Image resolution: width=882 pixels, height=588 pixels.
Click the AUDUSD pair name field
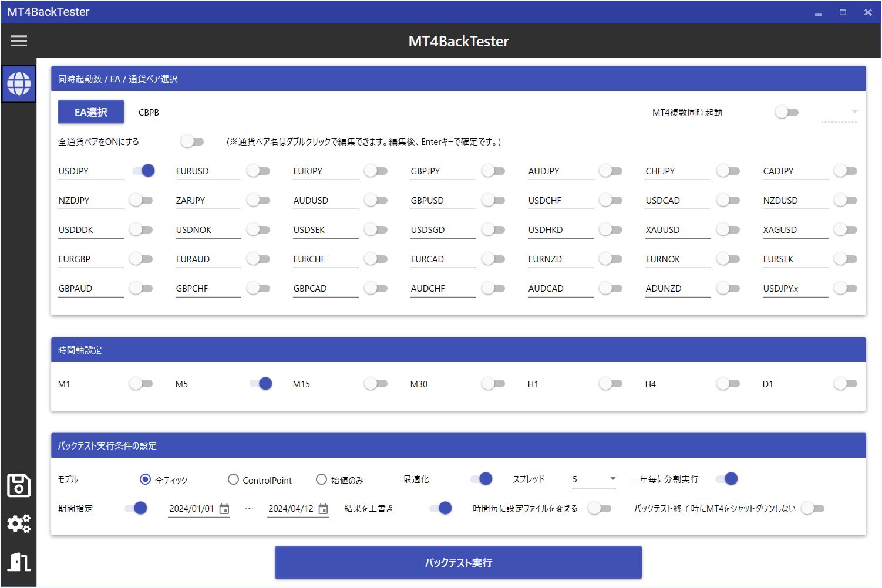click(326, 201)
